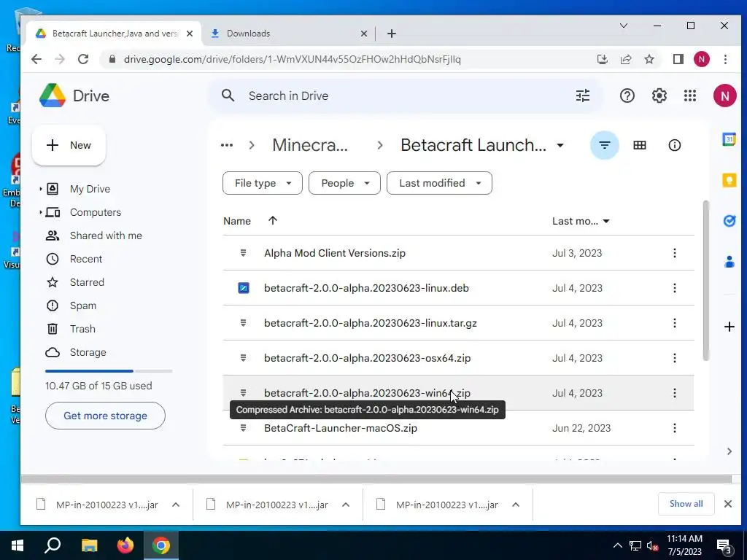
Task: Open Chrome side panel icon
Action: tap(678, 60)
